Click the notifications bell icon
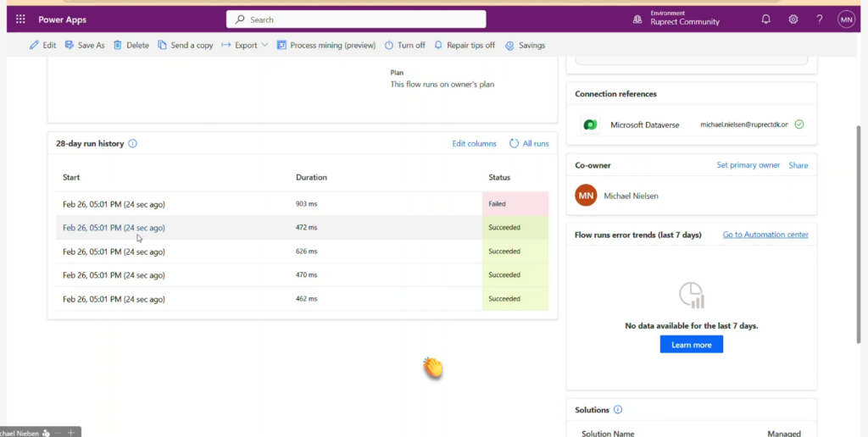The image size is (868, 437). 766,19
